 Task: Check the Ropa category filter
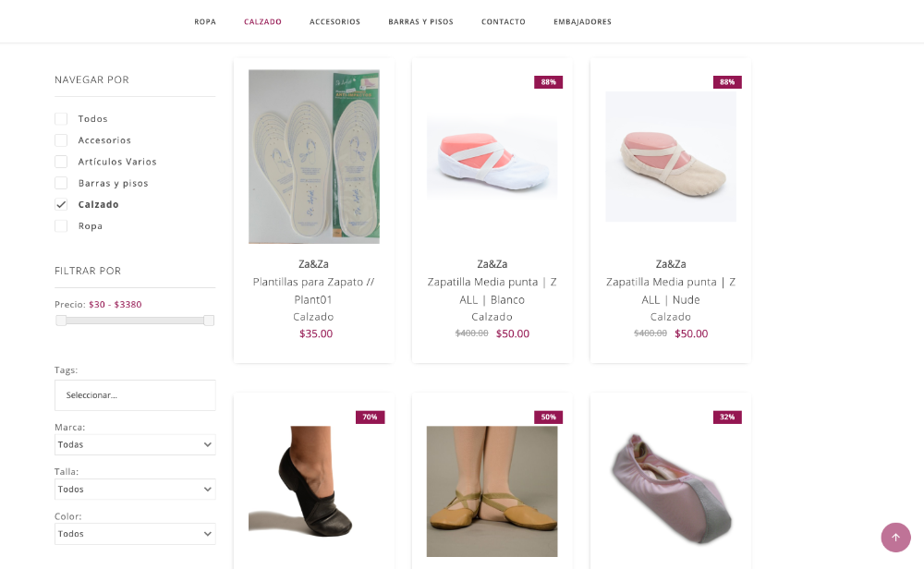tap(61, 226)
